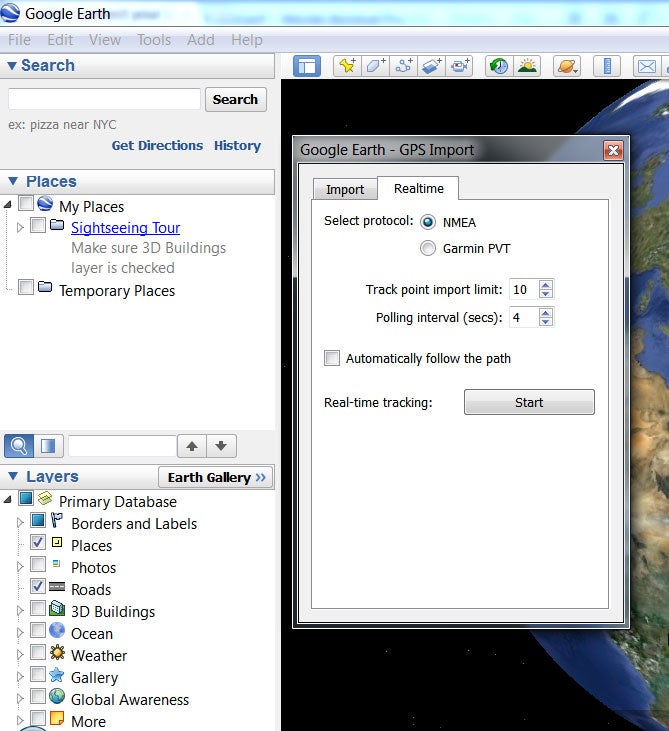This screenshot has width=669, height=731.
Task: Record a tour with the camera icon
Action: pyautogui.click(x=459, y=66)
